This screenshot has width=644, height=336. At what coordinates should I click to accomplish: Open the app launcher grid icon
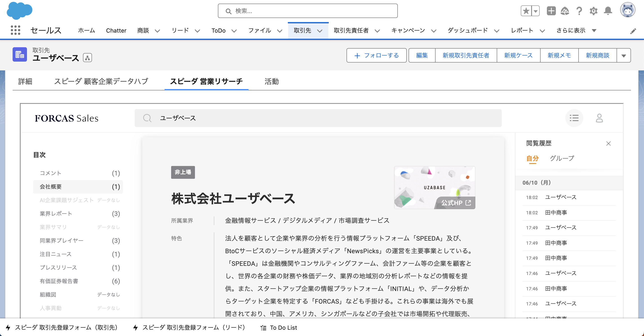[15, 30]
